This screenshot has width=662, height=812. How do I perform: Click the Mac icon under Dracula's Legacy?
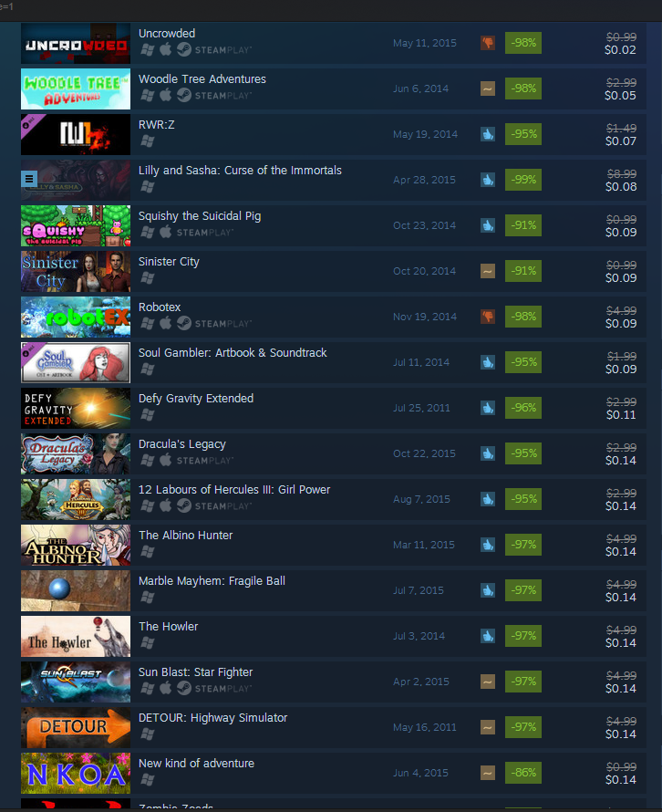(165, 460)
